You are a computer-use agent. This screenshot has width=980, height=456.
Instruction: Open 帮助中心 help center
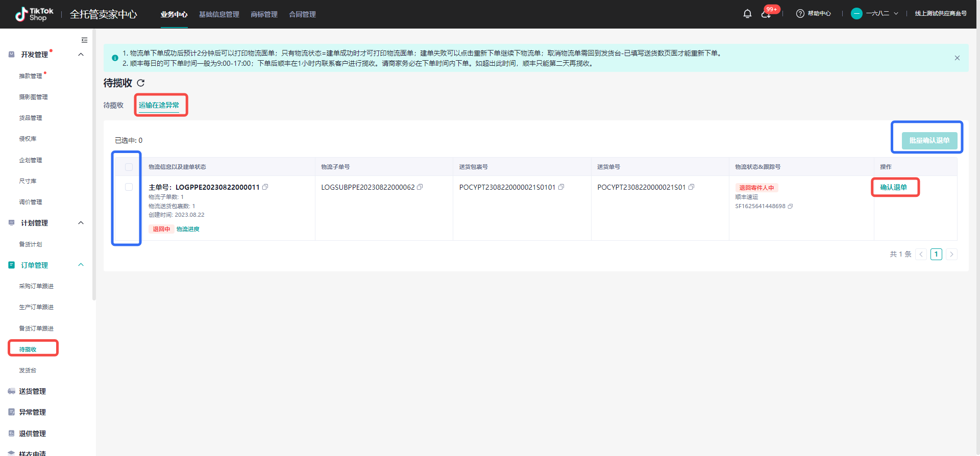(814, 14)
